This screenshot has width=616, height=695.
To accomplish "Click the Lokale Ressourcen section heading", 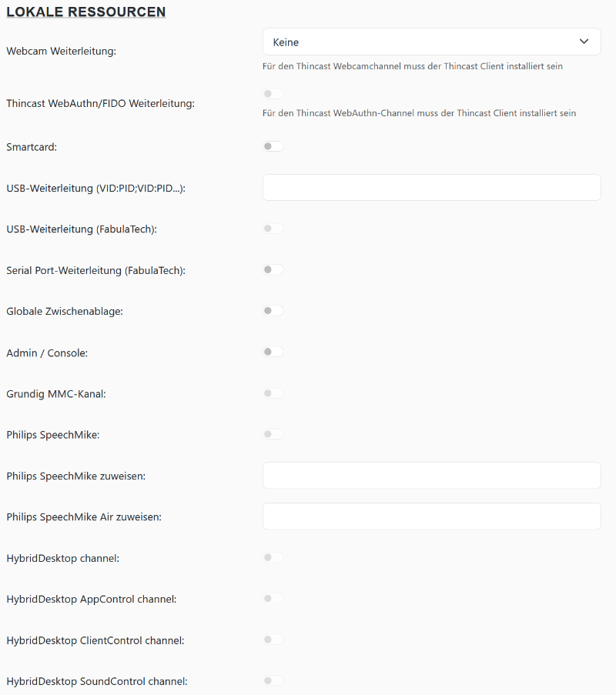I will tap(86, 12).
